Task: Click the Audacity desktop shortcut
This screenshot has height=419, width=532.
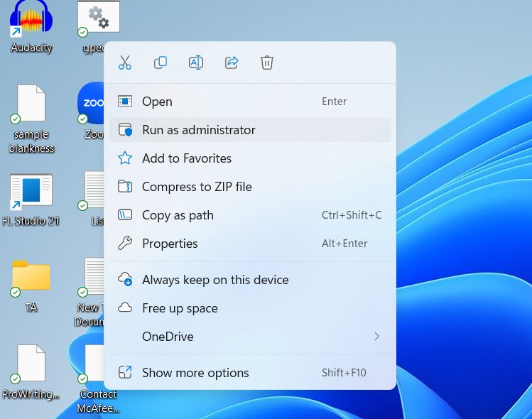Action: [31, 21]
